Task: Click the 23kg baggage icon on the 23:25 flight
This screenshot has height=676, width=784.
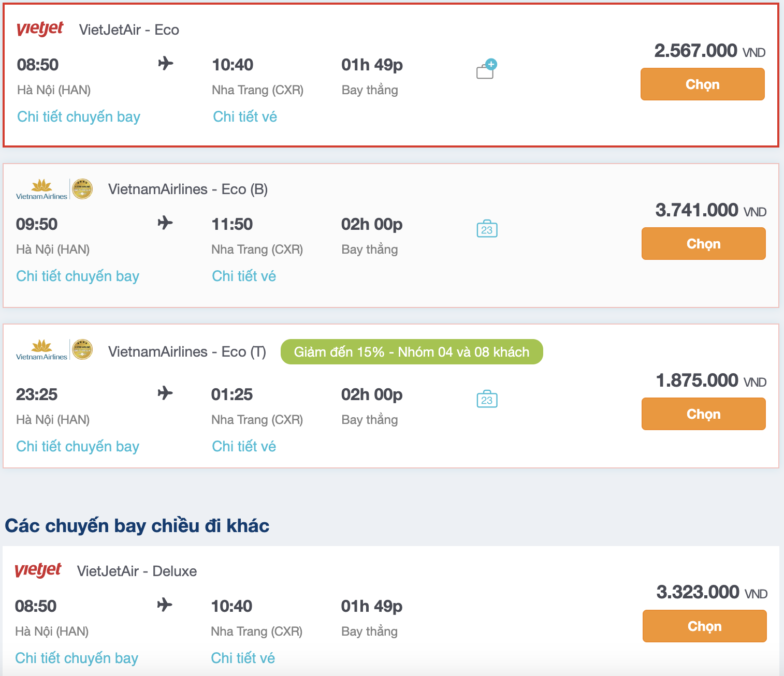Action: click(x=486, y=400)
